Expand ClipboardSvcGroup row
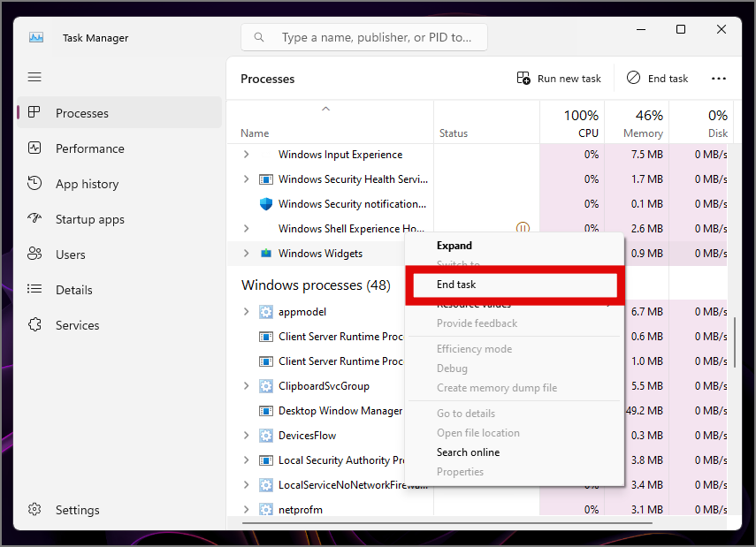 [x=247, y=386]
